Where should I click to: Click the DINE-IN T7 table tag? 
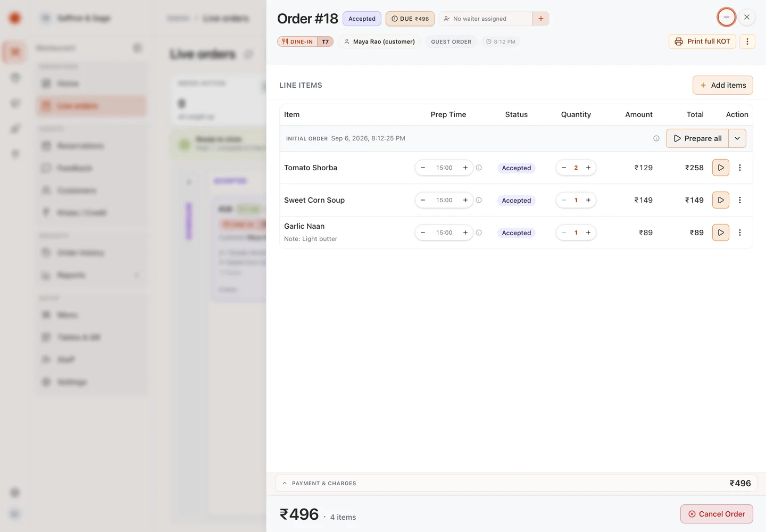(x=305, y=41)
